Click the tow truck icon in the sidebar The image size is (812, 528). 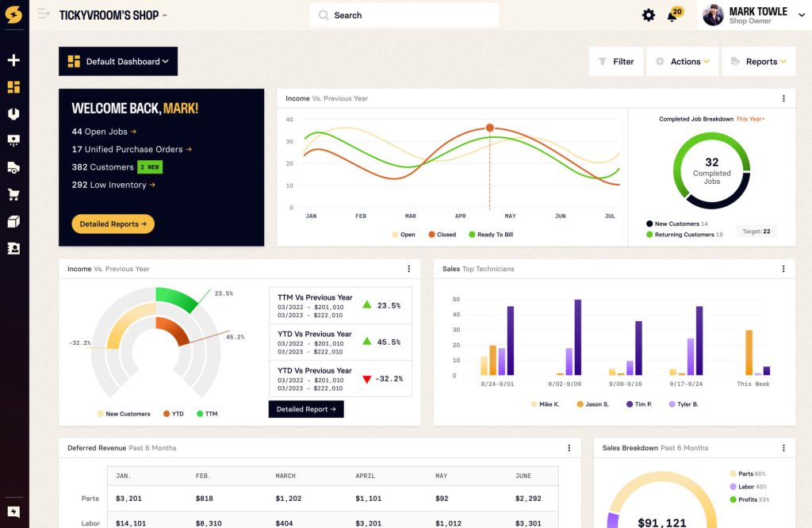(x=14, y=167)
